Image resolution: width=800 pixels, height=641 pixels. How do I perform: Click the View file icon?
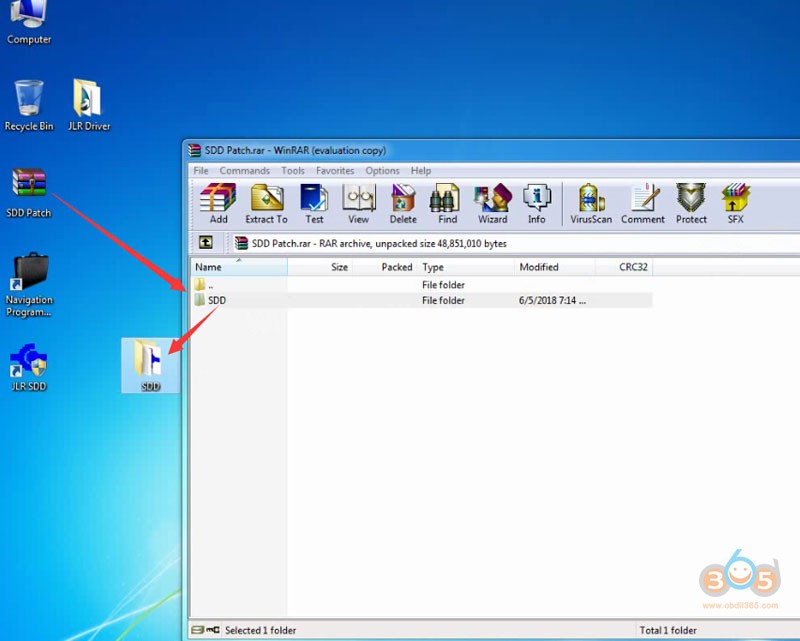pyautogui.click(x=359, y=203)
